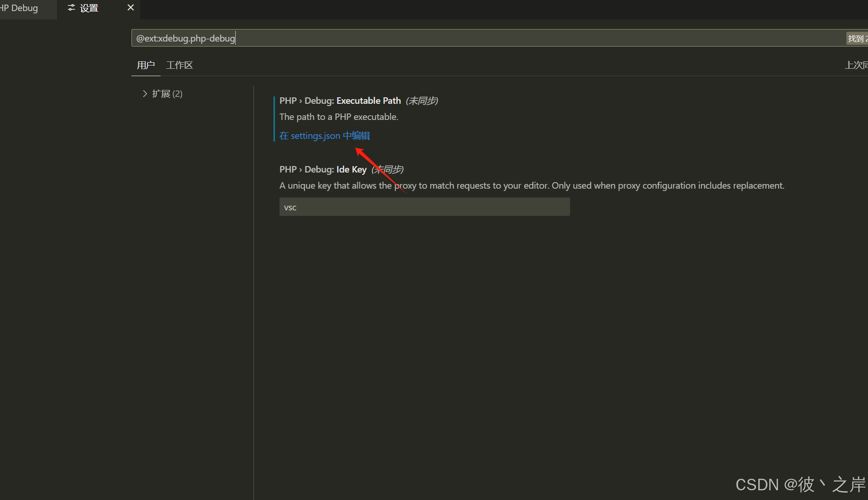The image size is (868, 500).
Task: Click the cursor position in the search field
Action: coord(236,38)
